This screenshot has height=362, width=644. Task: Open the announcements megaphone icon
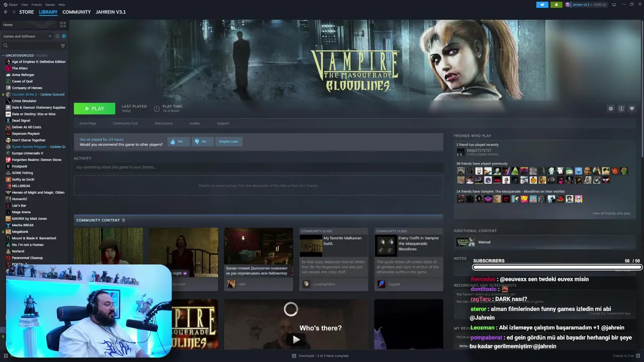point(542,5)
